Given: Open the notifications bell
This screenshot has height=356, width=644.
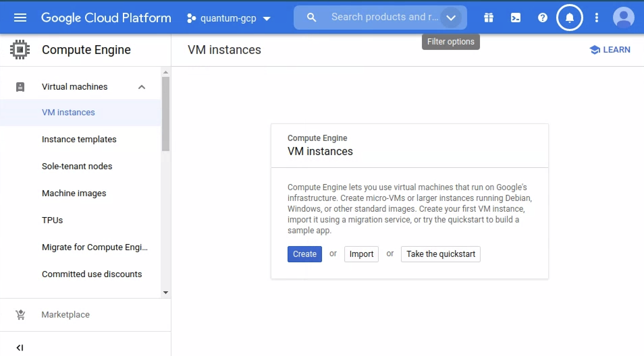Looking at the screenshot, I should pos(569,18).
